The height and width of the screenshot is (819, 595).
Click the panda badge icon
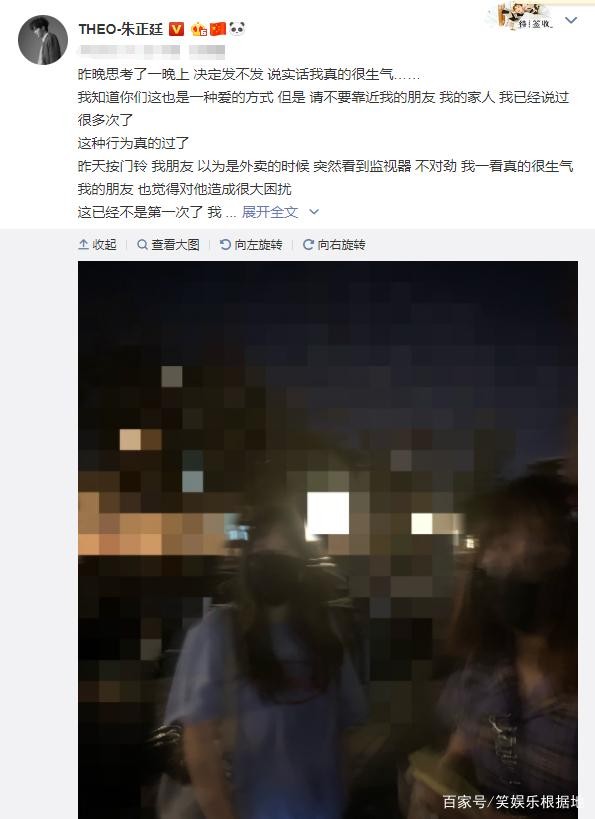point(237,28)
